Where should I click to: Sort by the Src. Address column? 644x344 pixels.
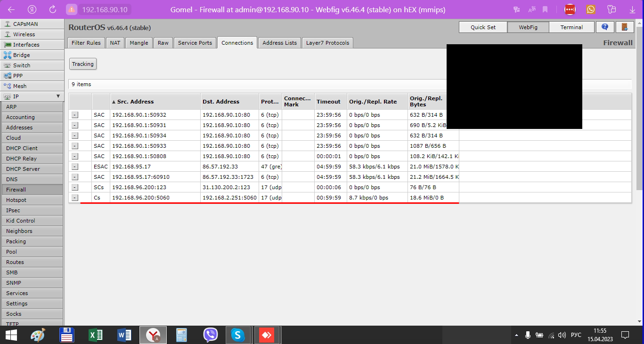[x=155, y=102]
